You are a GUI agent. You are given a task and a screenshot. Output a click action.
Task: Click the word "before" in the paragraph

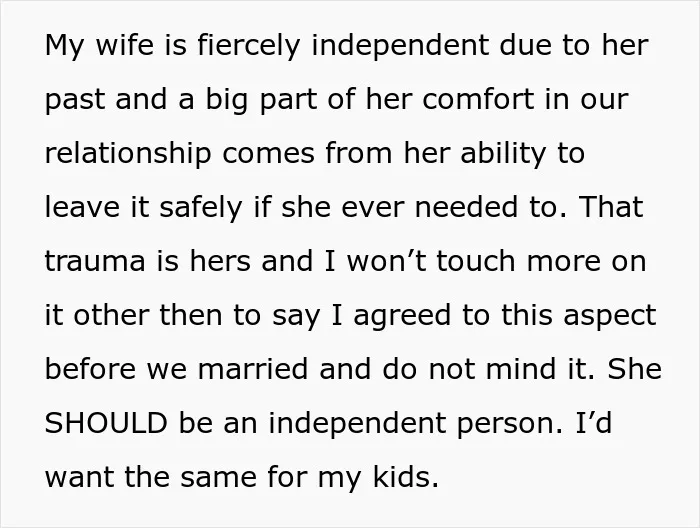pos(90,369)
